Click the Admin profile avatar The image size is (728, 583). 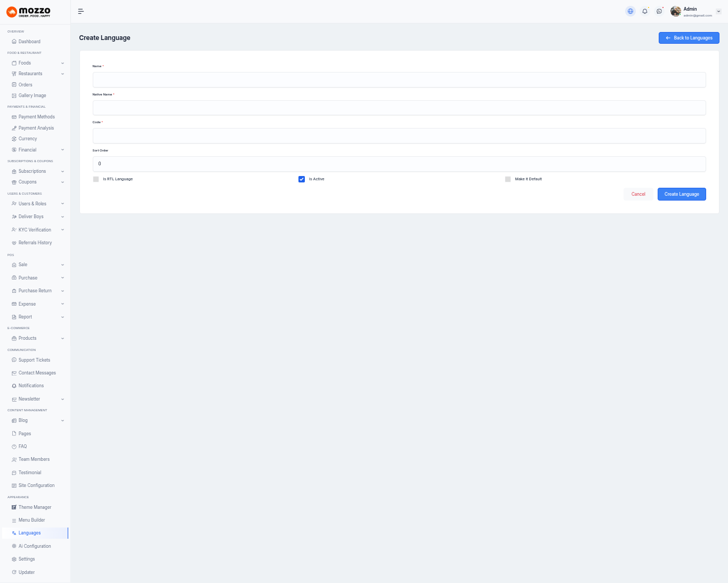[x=676, y=11]
